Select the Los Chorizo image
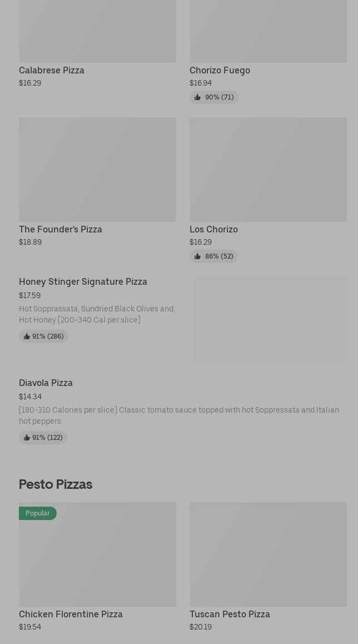358x644 pixels. (268, 169)
